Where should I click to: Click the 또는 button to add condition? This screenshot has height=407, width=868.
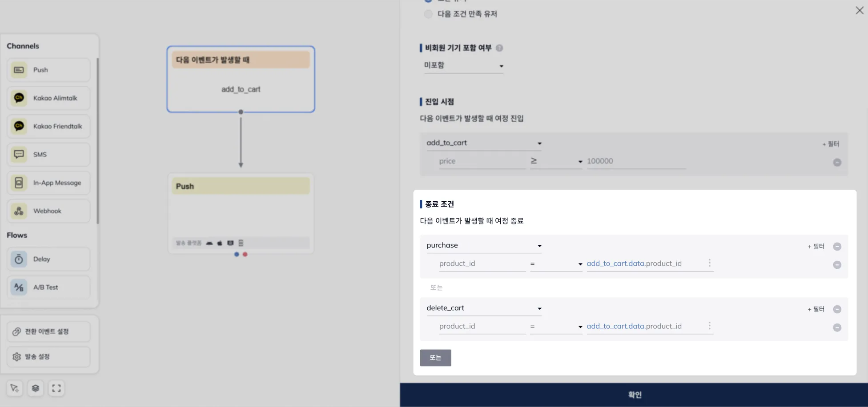(x=435, y=358)
